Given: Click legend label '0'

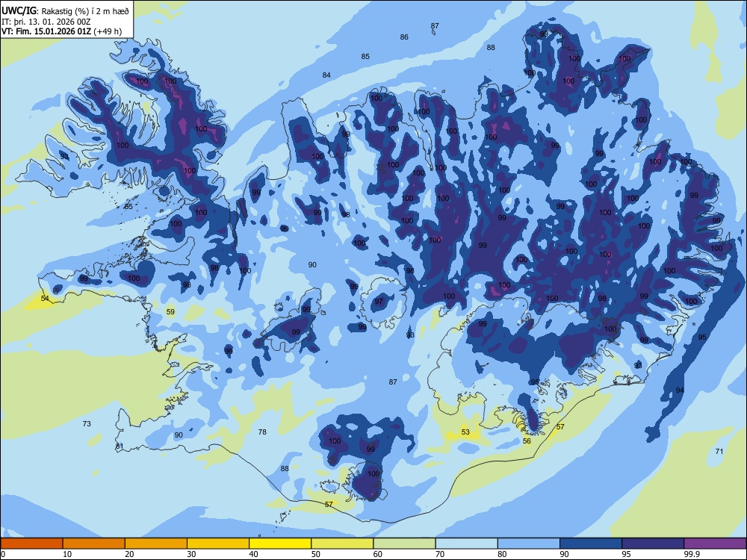Looking at the screenshot, I should pos(3,554).
